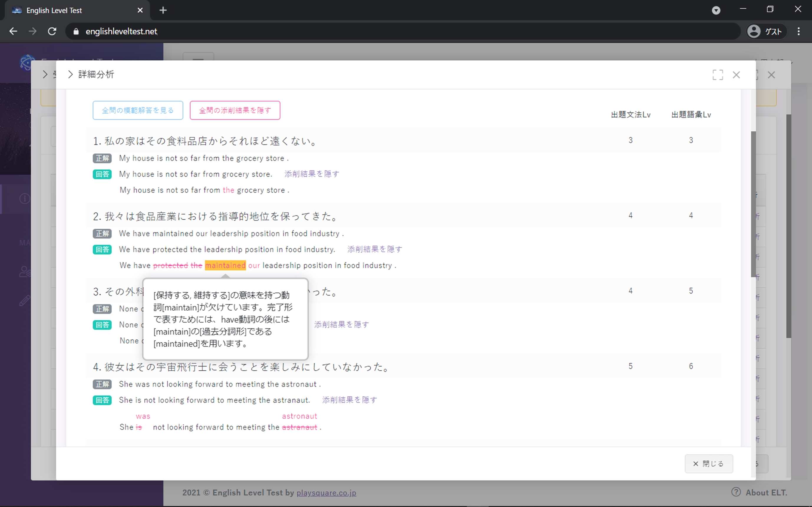Click the chevron of the background dialog
The image size is (812, 507).
45,74
